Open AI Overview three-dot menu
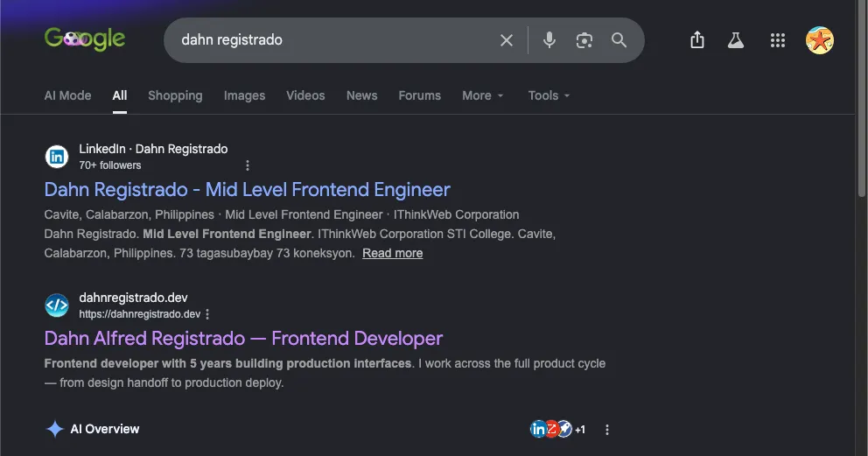Image resolution: width=868 pixels, height=456 pixels. point(607,430)
